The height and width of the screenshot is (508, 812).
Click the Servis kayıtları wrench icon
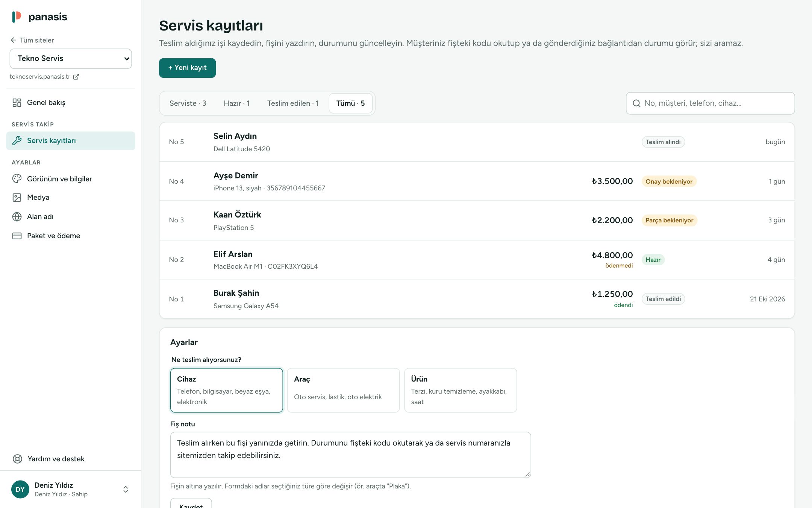17,141
